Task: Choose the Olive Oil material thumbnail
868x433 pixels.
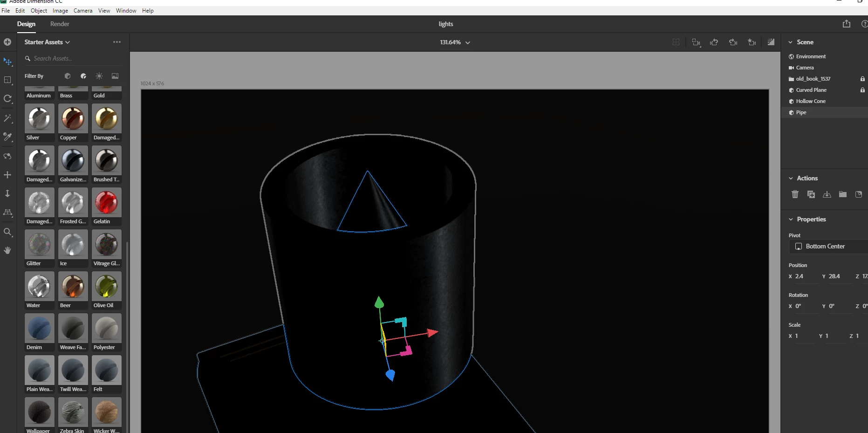Action: click(x=107, y=286)
